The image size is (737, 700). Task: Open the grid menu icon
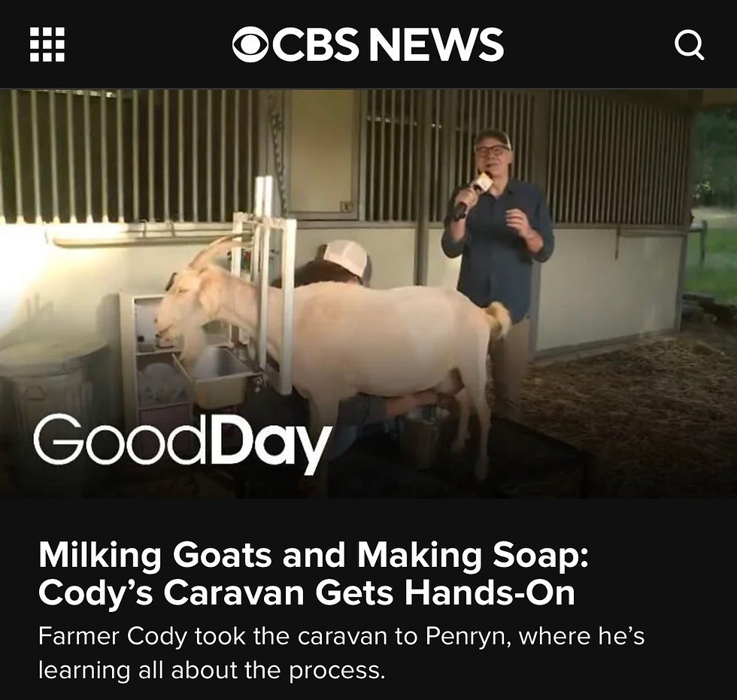coord(47,44)
